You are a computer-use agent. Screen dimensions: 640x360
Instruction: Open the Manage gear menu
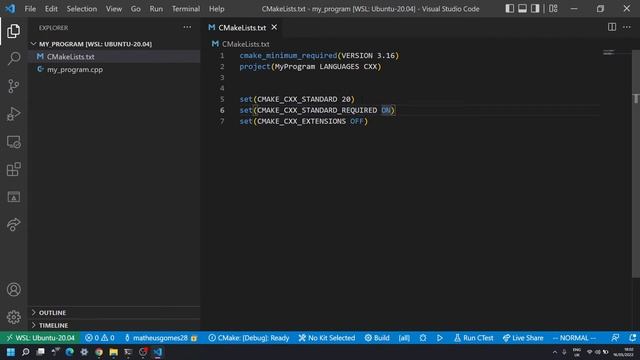(13, 317)
